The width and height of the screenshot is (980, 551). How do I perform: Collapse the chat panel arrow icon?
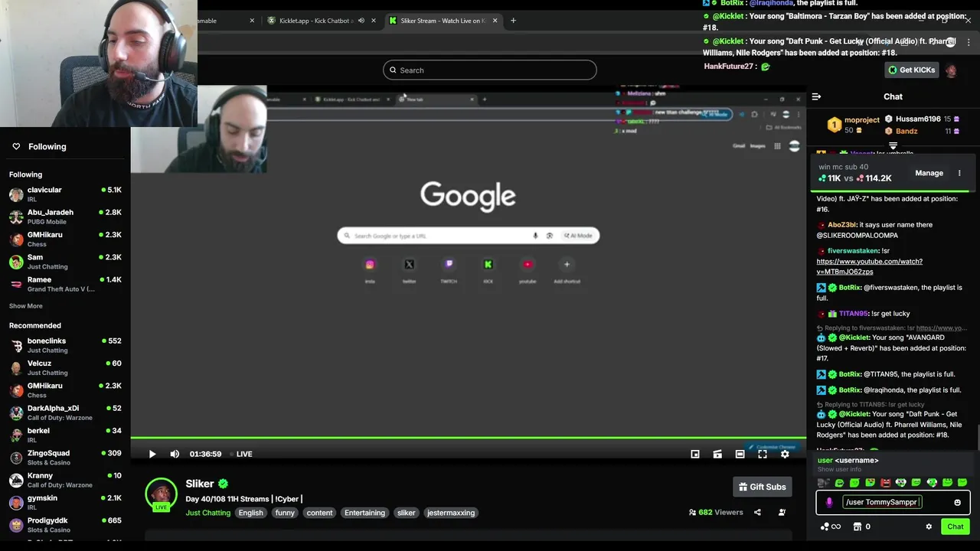point(816,96)
